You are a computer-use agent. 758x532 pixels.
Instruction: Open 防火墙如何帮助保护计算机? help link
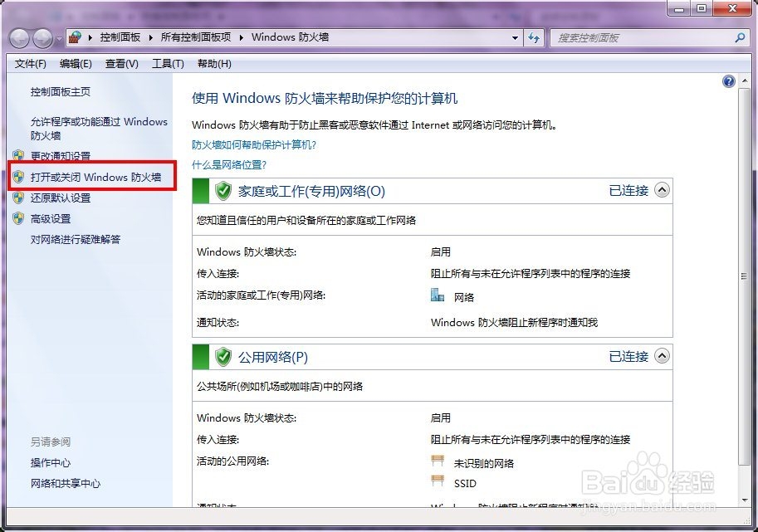tap(254, 145)
